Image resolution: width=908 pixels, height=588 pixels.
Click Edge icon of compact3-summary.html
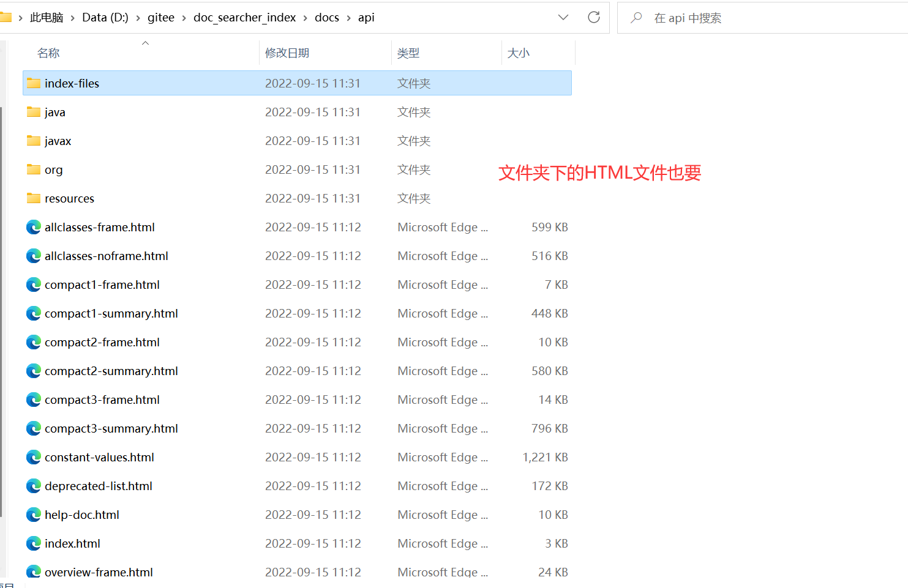34,428
